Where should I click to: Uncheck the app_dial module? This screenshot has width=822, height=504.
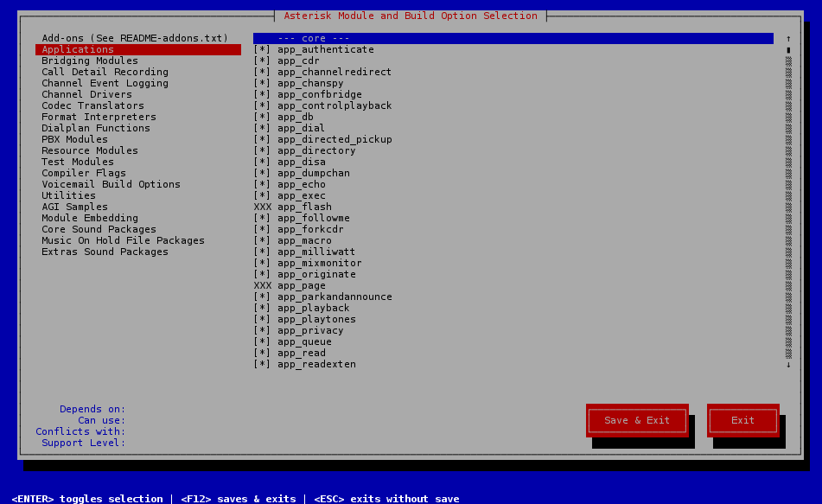pyautogui.click(x=262, y=128)
